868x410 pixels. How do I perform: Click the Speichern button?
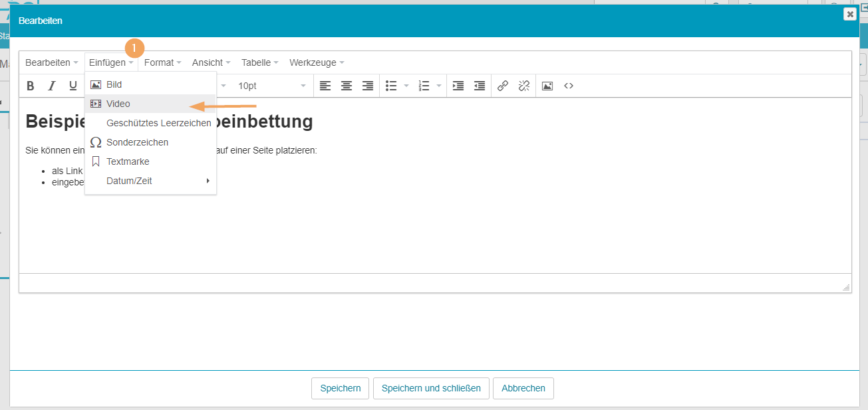point(340,388)
